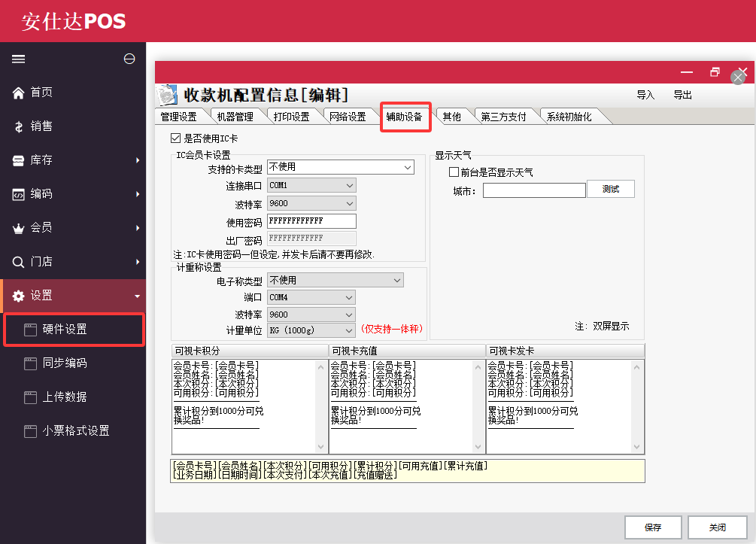
Task: Switch to 打印设置 tab
Action: click(x=292, y=117)
